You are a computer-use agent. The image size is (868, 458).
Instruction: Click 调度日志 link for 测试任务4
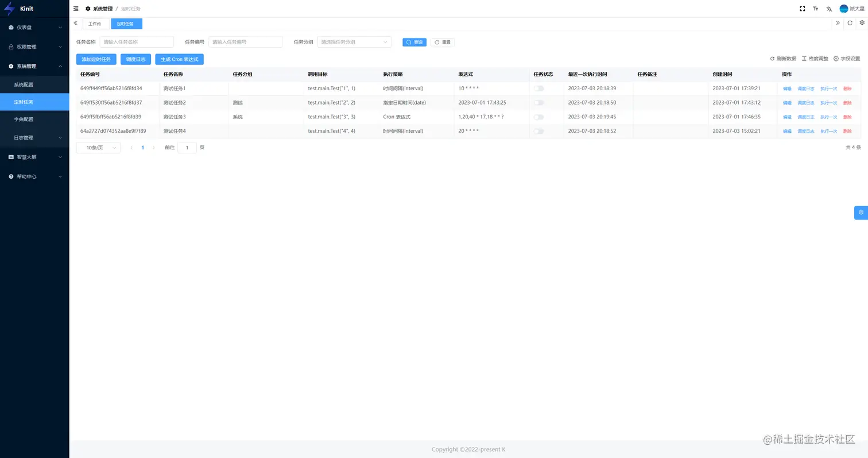(806, 131)
